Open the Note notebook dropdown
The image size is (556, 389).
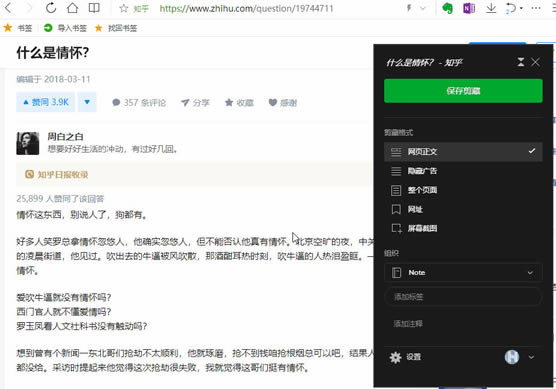[463, 272]
